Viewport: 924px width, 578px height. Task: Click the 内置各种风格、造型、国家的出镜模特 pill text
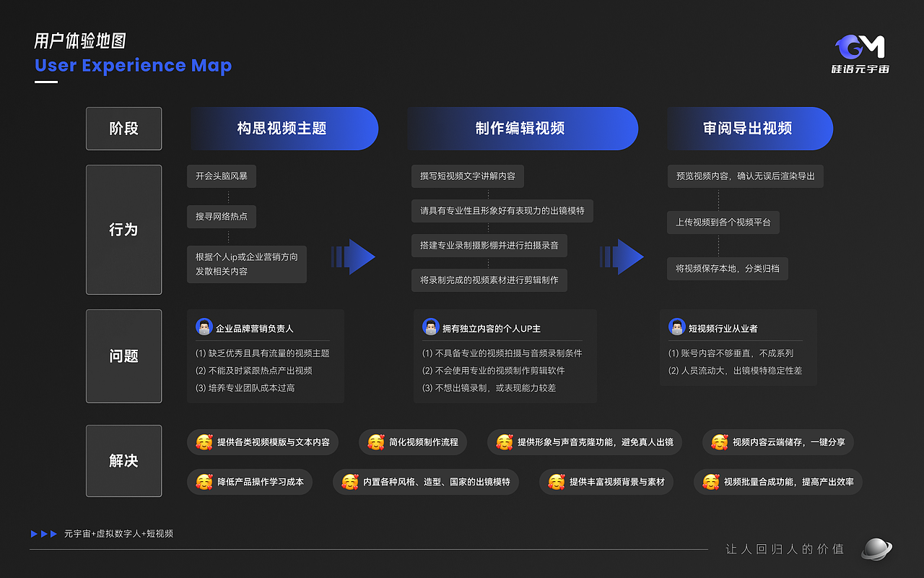(437, 482)
